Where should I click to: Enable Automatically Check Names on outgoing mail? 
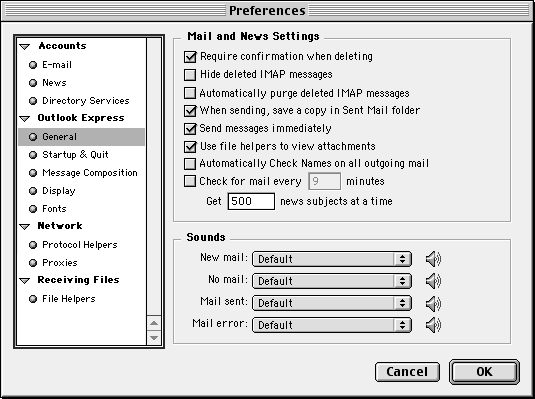pos(190,164)
